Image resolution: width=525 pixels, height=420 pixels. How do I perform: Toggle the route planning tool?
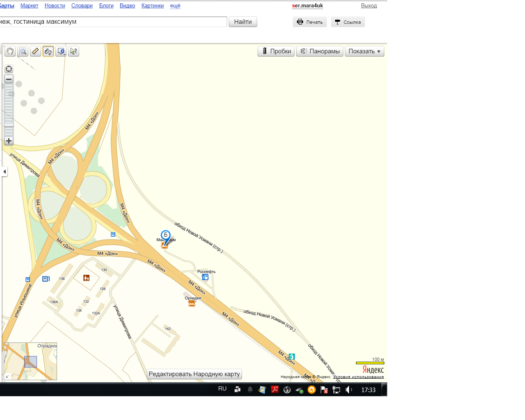click(48, 51)
